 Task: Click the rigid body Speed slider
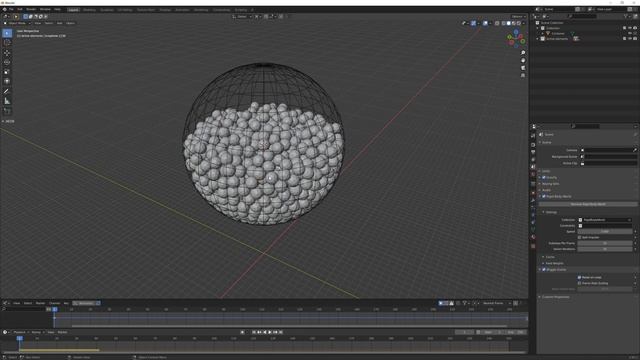[x=604, y=231]
